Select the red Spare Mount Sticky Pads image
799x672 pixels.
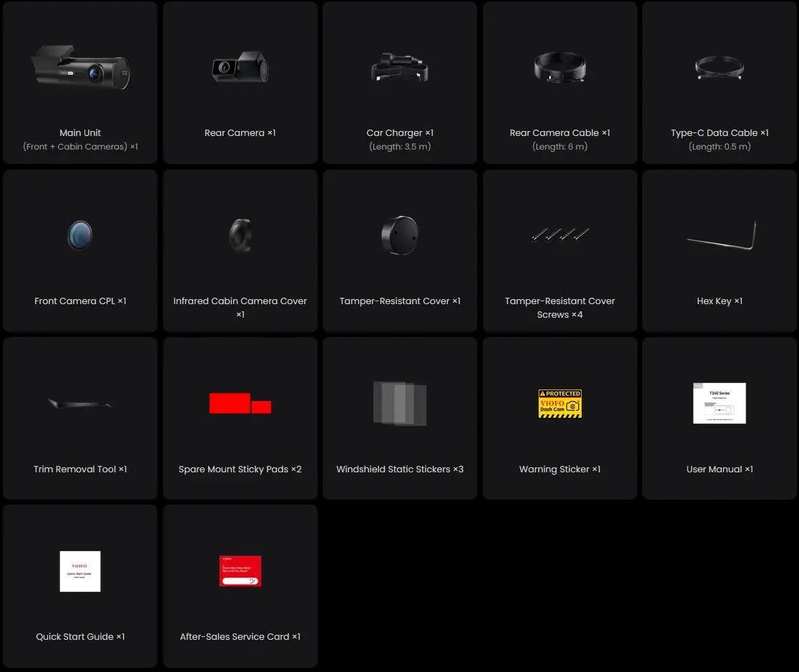[240, 403]
